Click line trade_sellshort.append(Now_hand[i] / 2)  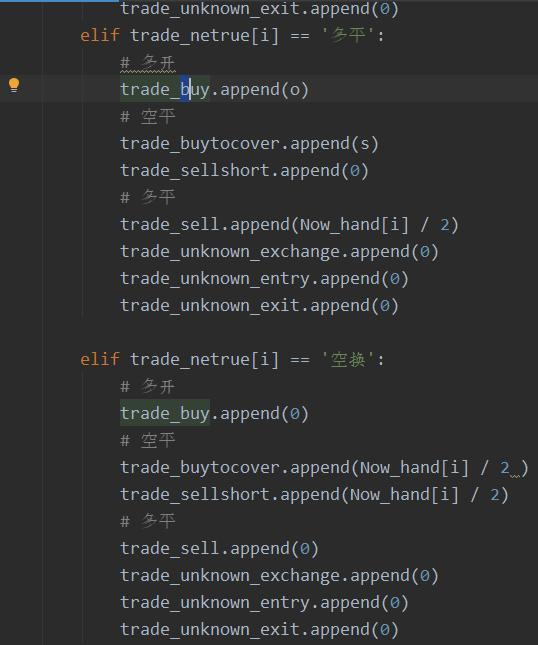click(x=314, y=494)
